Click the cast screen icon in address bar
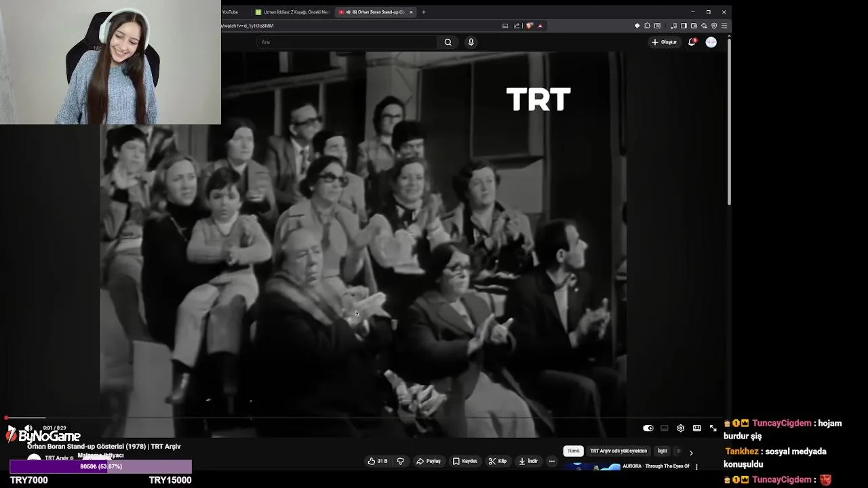The image size is (868, 488). (505, 26)
